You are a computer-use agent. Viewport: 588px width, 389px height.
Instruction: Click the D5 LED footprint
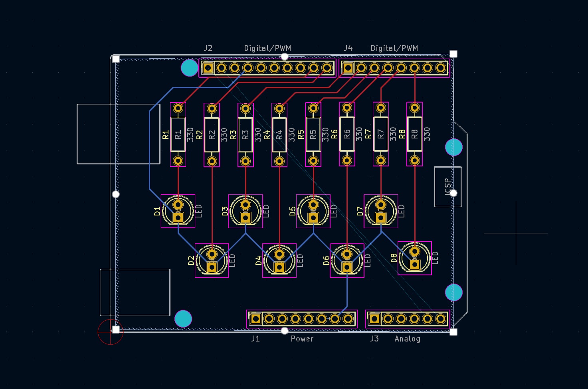[x=313, y=211]
